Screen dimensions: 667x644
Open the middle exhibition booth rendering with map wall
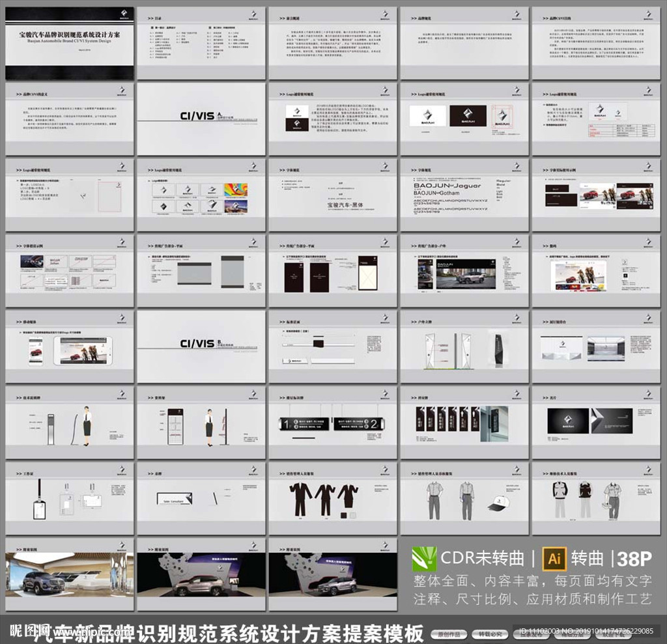(201, 575)
